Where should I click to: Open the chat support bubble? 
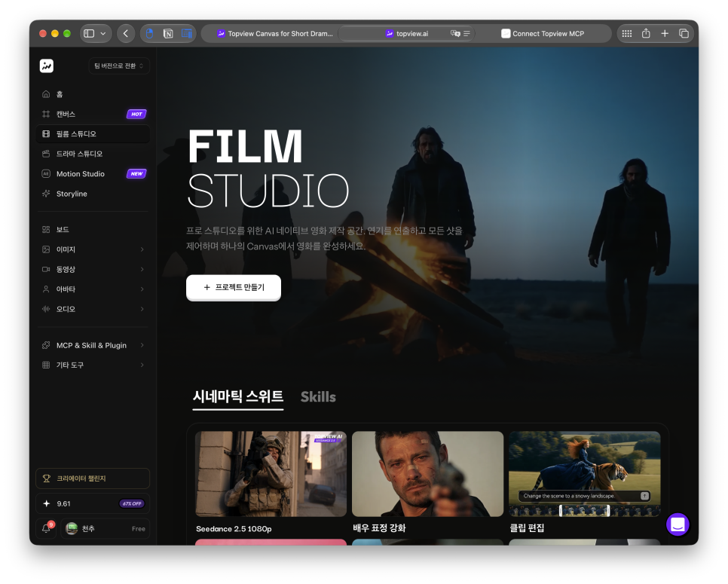pyautogui.click(x=678, y=524)
